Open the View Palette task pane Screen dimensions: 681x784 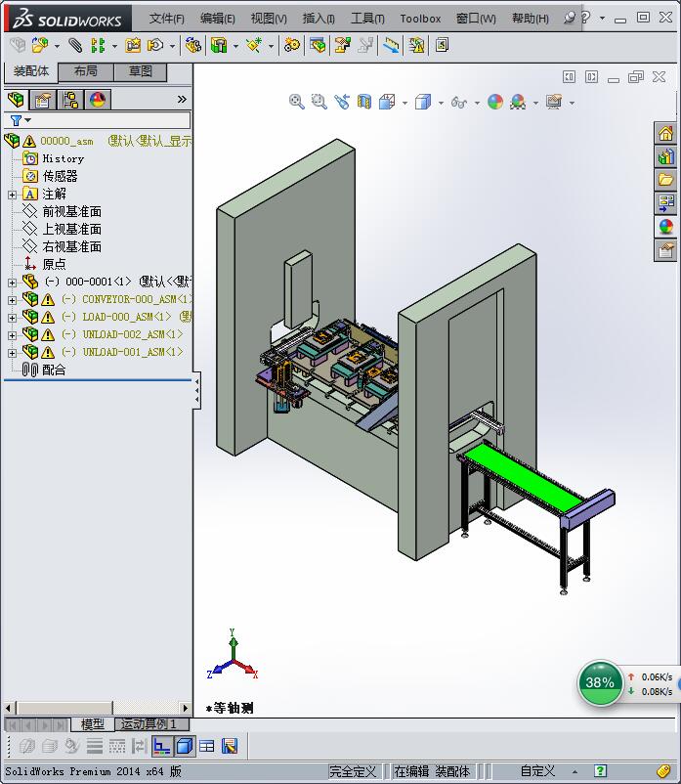coord(665,202)
